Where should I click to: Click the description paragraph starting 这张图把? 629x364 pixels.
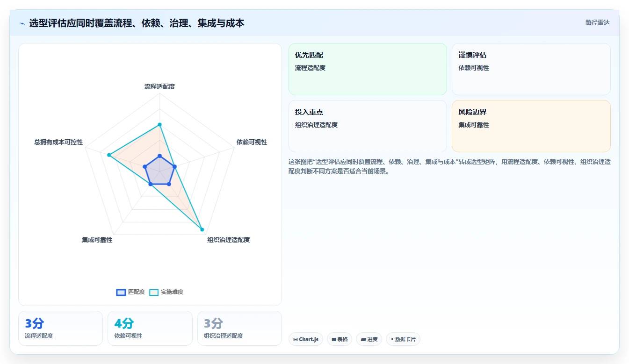tap(449, 166)
